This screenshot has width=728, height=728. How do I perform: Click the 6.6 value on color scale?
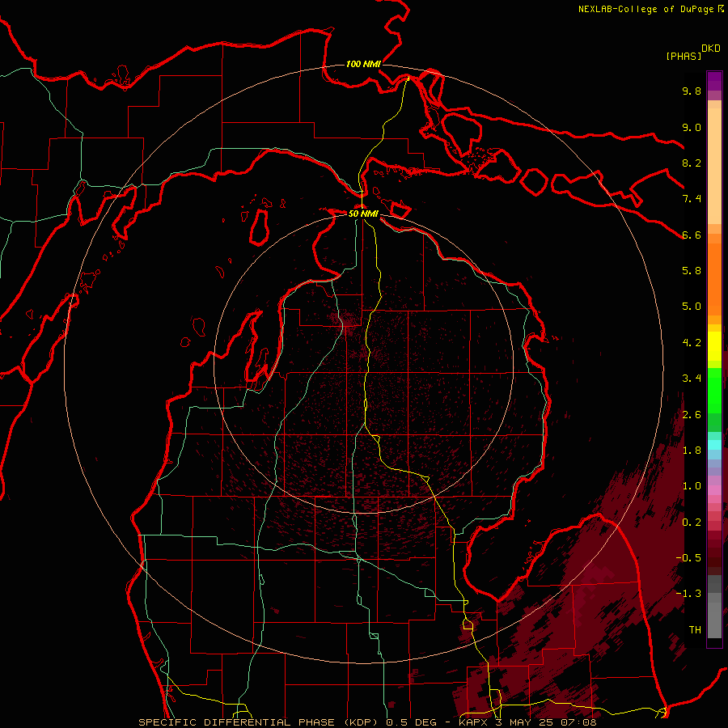click(x=692, y=235)
